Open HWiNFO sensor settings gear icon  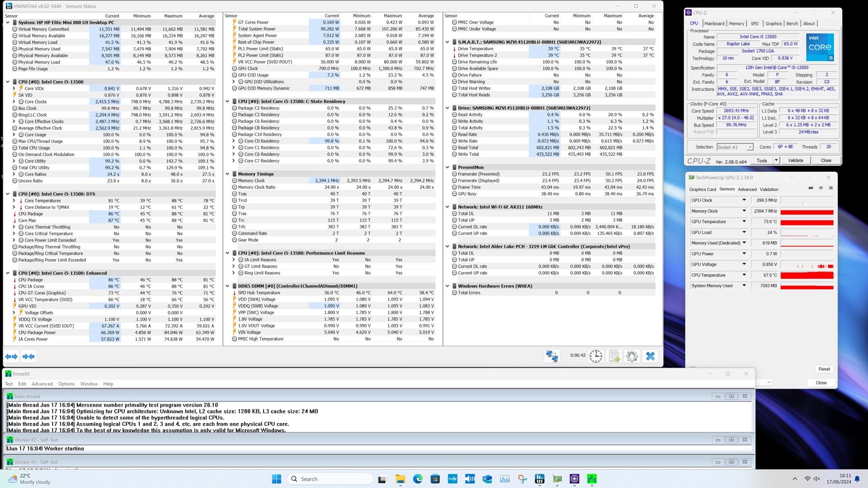tap(632, 356)
